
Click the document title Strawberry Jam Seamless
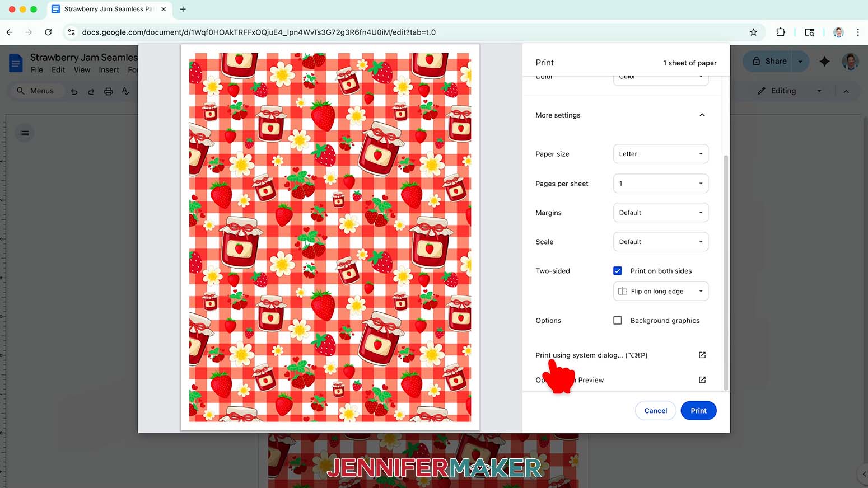coord(84,57)
